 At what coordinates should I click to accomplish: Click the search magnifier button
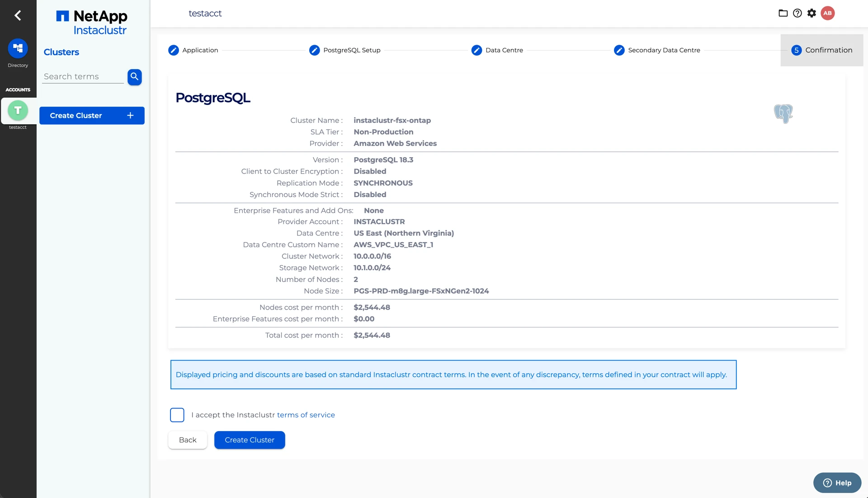click(x=135, y=77)
